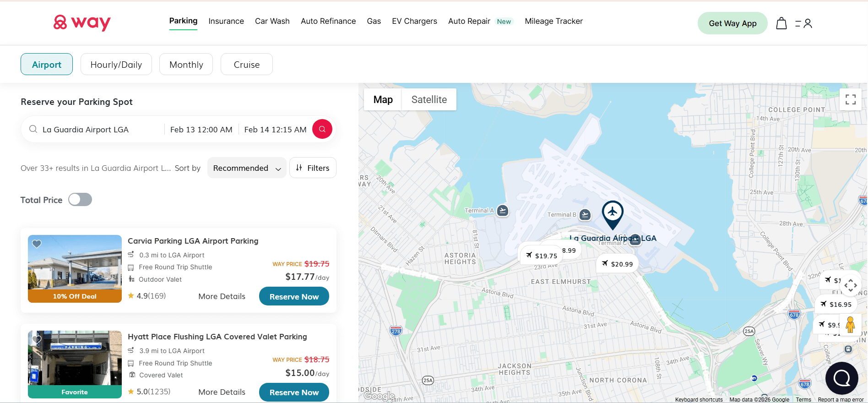Open the map Terms link
The height and width of the screenshot is (403, 868).
pyautogui.click(x=803, y=400)
